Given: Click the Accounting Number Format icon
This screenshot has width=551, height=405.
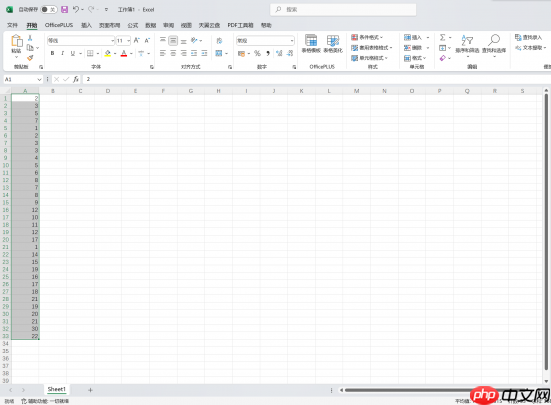Looking at the screenshot, I should pyautogui.click(x=241, y=53).
